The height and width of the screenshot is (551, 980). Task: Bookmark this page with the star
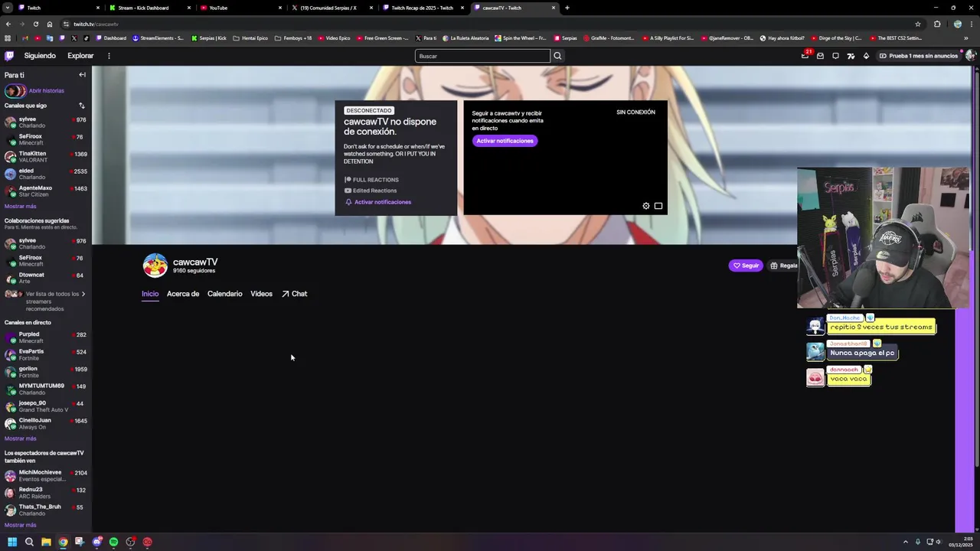coord(917,24)
